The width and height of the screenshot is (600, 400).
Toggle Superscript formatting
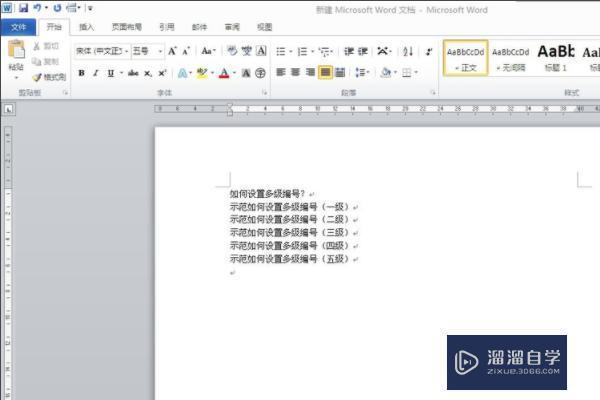click(162, 73)
